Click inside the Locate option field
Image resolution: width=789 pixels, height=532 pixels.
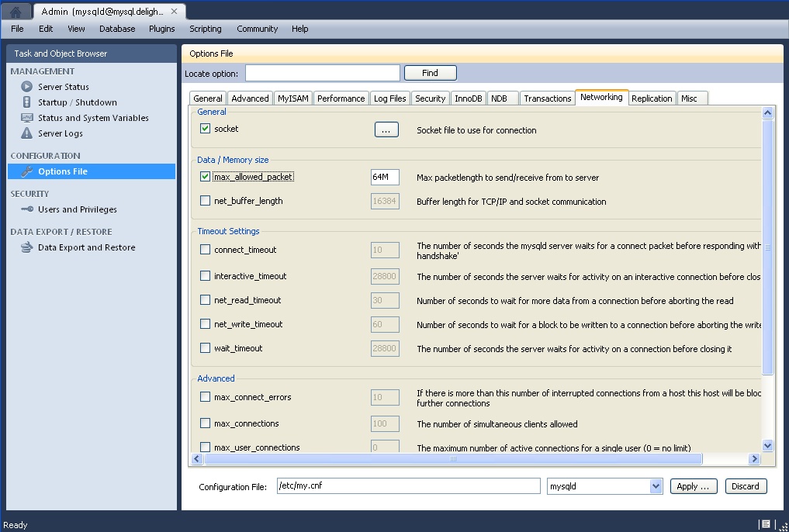tap(323, 72)
